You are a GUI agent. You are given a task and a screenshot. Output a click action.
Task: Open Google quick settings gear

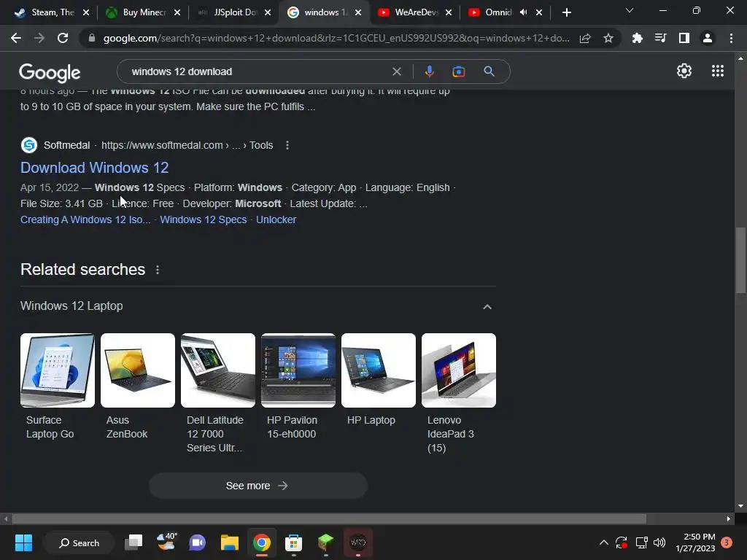click(684, 71)
